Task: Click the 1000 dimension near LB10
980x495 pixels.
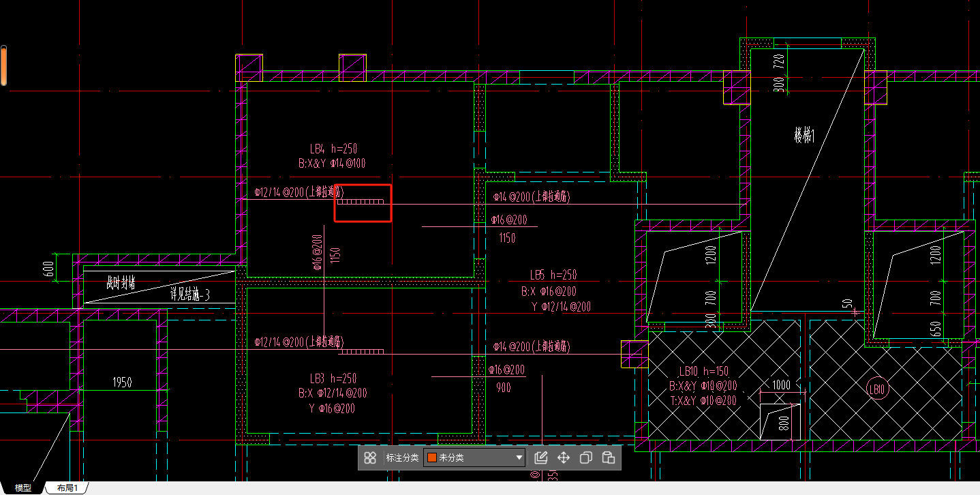Action: 782,385
